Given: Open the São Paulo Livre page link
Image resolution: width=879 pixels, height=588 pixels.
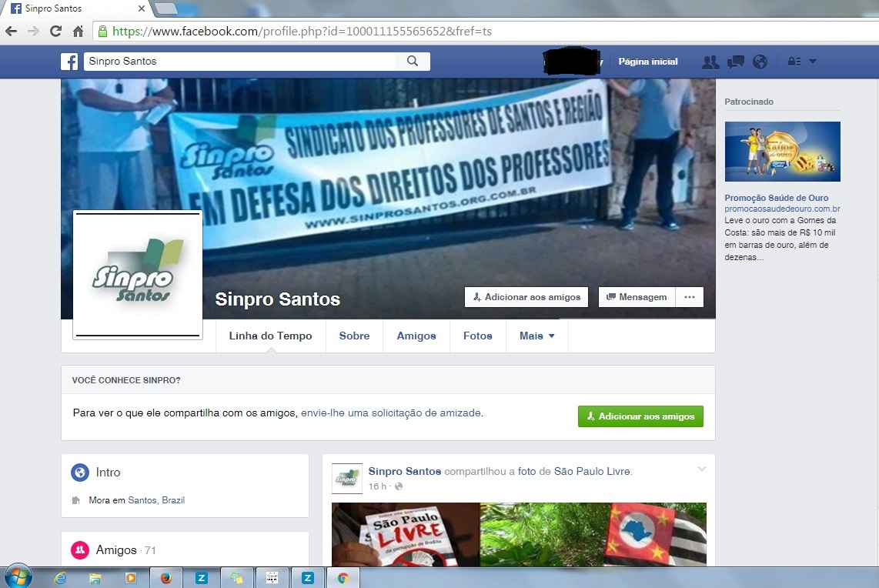Looking at the screenshot, I should click(593, 472).
